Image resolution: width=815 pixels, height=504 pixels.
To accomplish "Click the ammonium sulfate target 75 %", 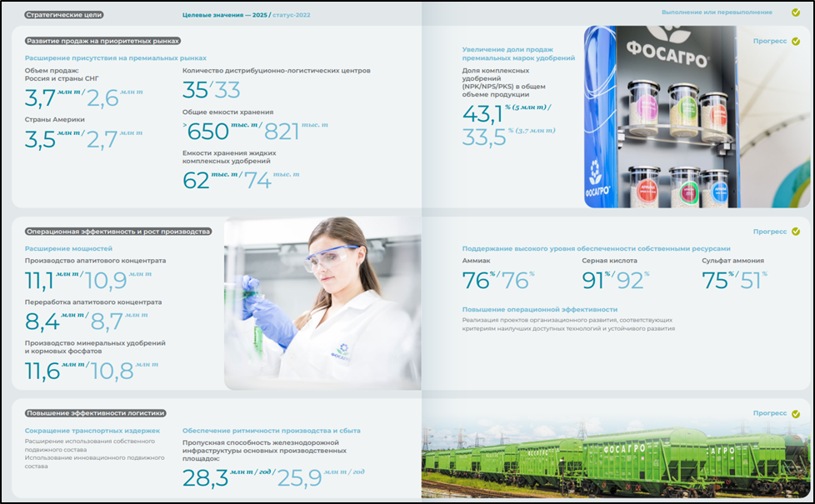I will 717,281.
